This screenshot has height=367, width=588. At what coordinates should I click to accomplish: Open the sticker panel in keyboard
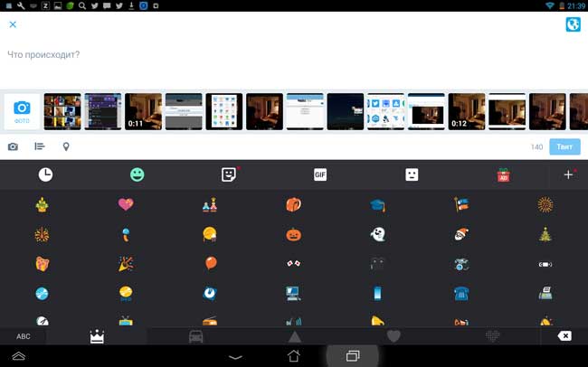229,174
